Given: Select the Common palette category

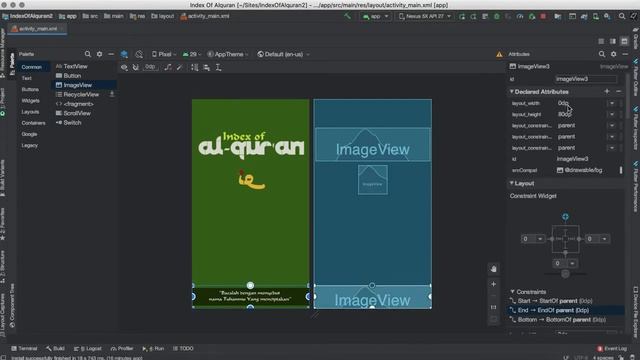Looking at the screenshot, I should point(32,67).
